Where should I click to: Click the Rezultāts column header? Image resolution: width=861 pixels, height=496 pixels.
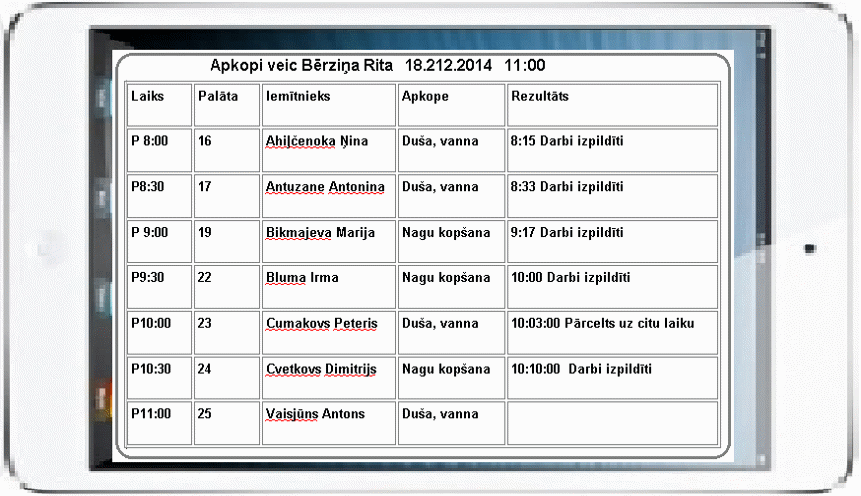pos(540,97)
